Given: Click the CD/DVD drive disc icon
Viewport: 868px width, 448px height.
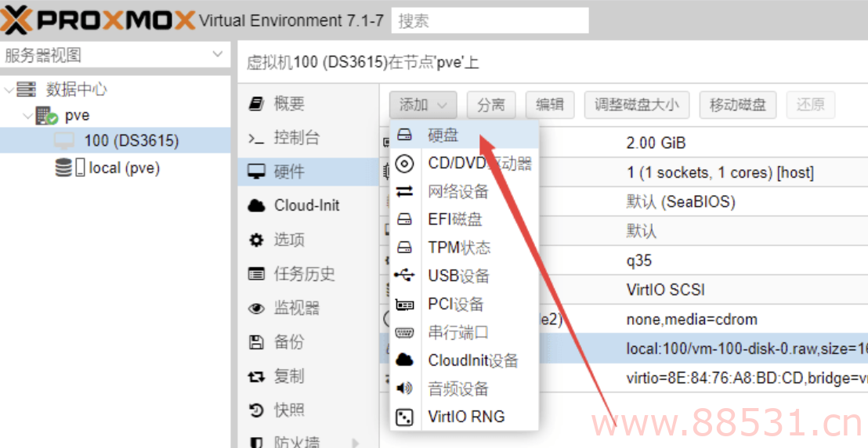Looking at the screenshot, I should pyautogui.click(x=405, y=164).
